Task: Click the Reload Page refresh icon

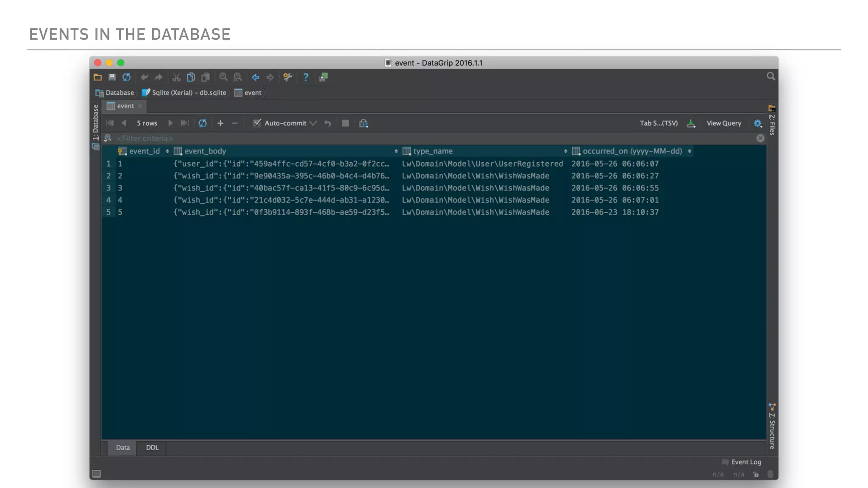Action: 203,123
